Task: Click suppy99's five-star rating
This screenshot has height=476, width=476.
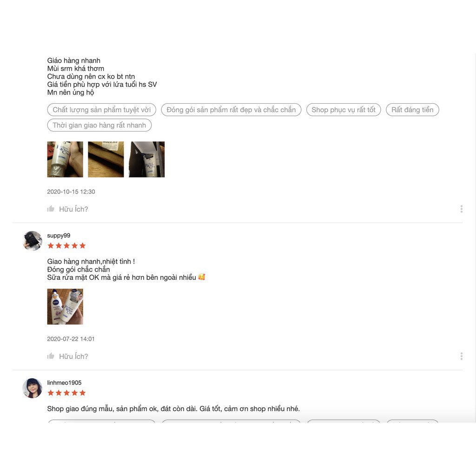Action: pyautogui.click(x=66, y=245)
